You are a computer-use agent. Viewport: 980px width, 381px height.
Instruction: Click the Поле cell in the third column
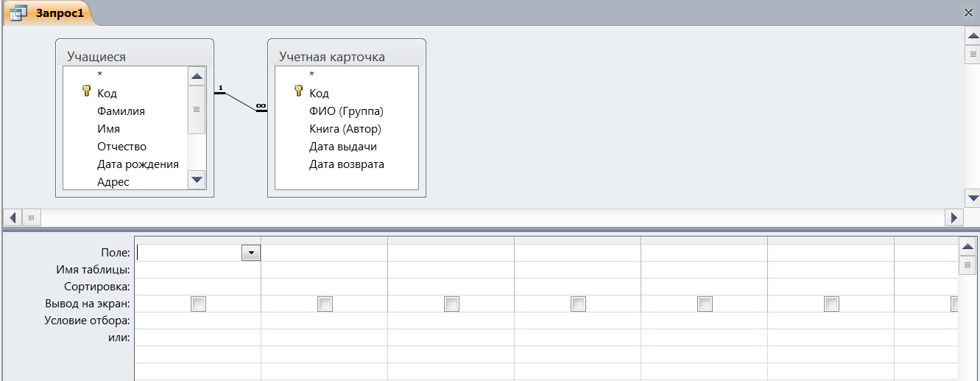pos(451,253)
